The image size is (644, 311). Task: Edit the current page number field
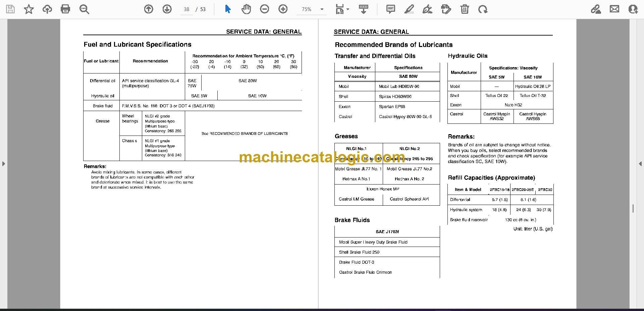[186, 9]
